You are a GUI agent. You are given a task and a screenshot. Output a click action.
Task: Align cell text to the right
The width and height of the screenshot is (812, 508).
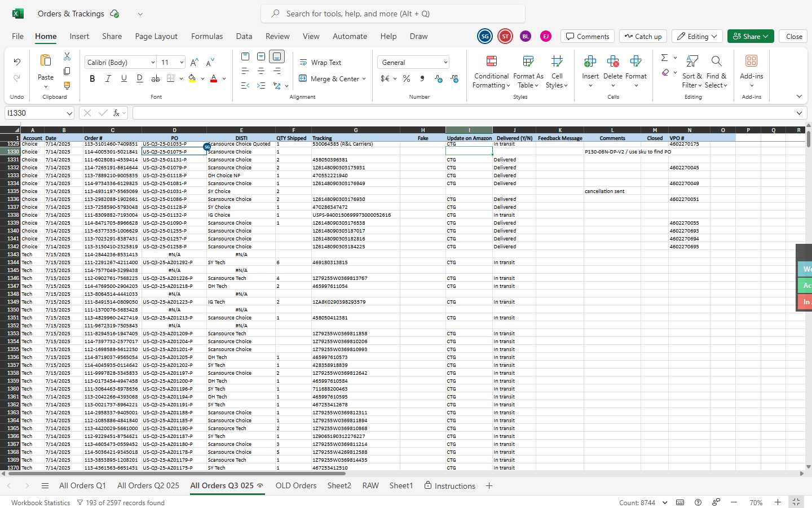pyautogui.click(x=277, y=71)
